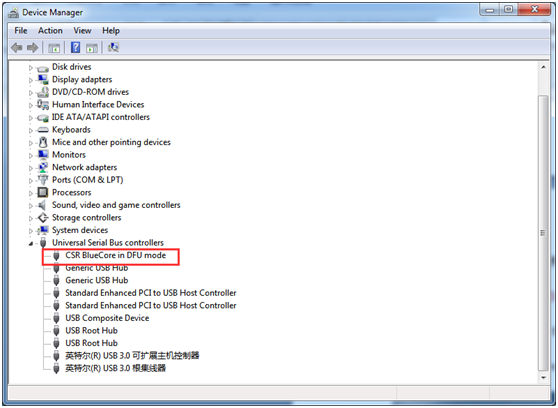Select USB Composite Device entry
The height and width of the screenshot is (408, 558).
pos(107,318)
